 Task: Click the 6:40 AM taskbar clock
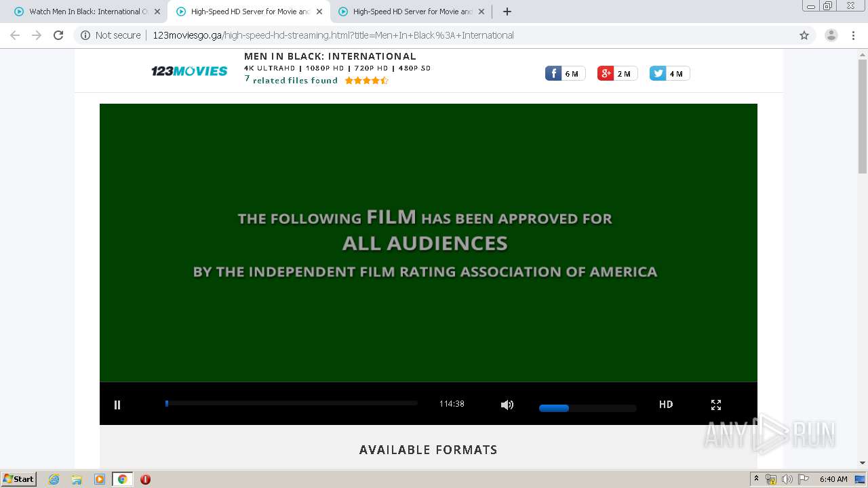(x=833, y=479)
